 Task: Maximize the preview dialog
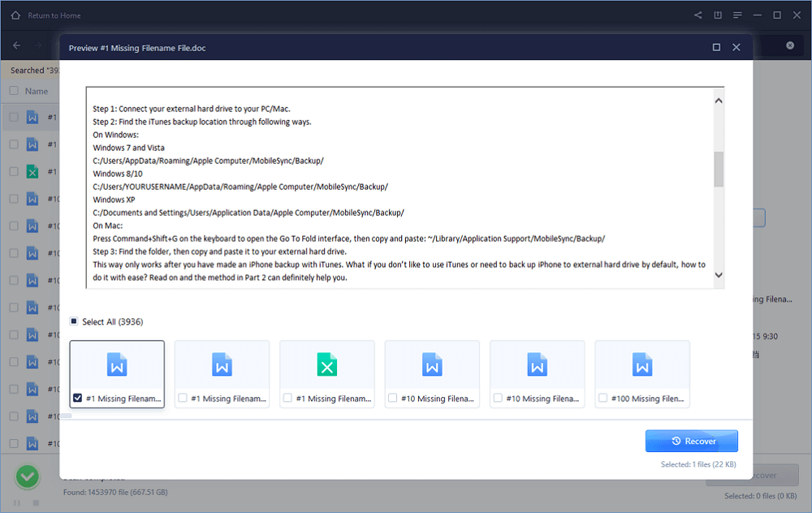[716, 48]
